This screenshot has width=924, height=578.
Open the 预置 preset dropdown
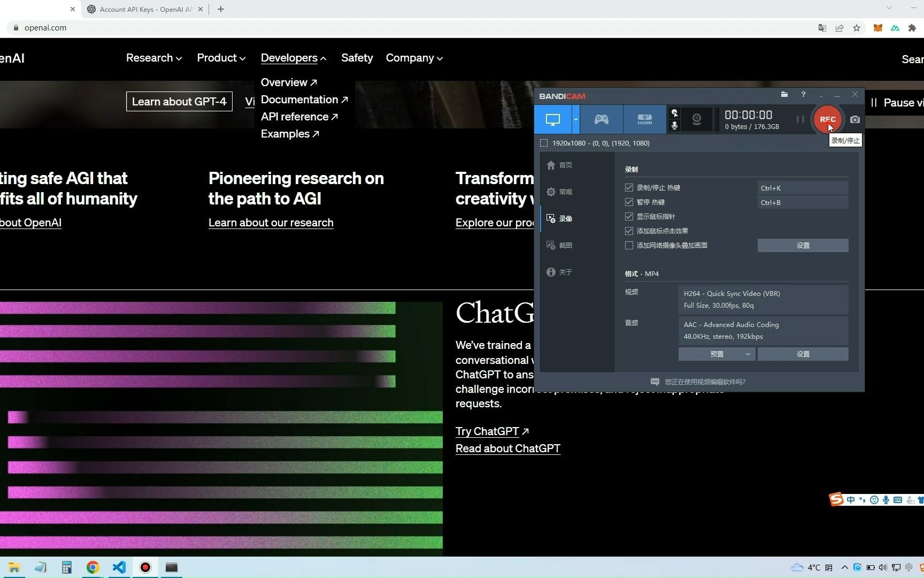[717, 354]
